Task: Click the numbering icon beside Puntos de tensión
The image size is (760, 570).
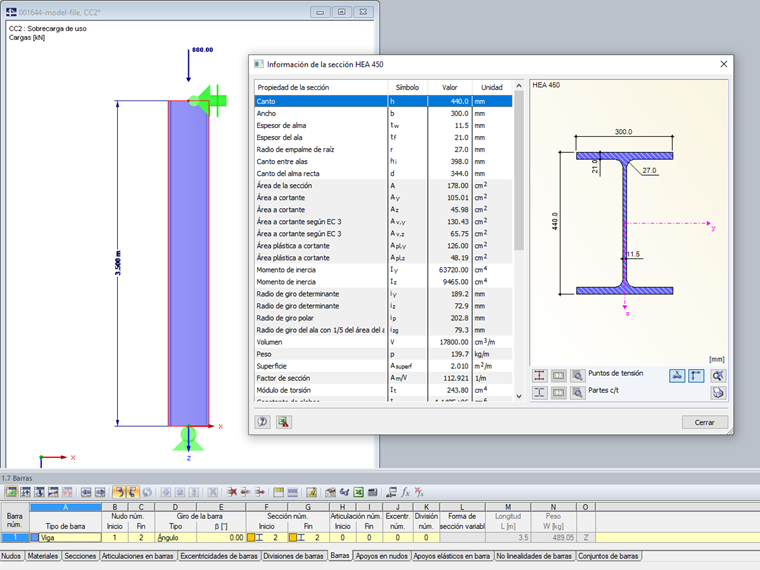Action: click(x=558, y=376)
